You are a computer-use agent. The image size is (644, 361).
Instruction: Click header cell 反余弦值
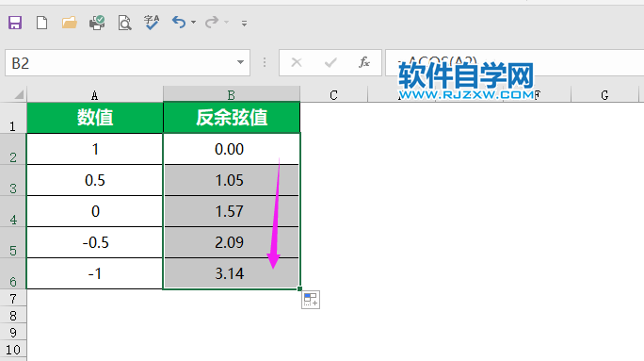[232, 118]
